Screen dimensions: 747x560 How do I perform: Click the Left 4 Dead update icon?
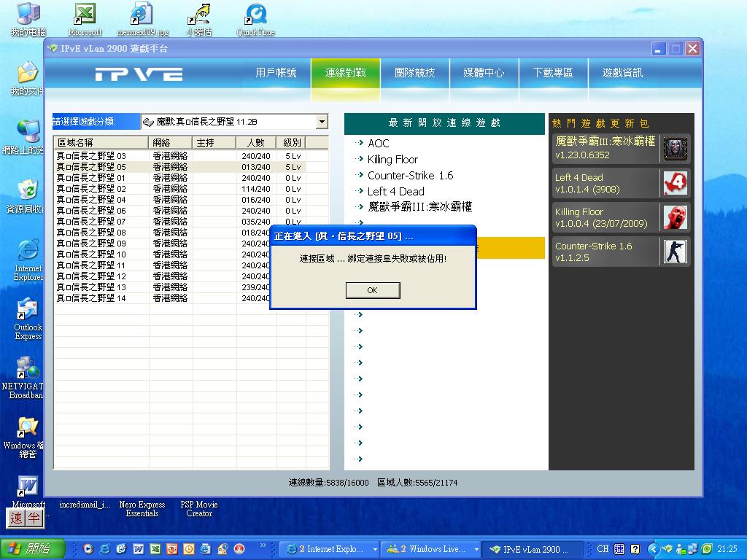675,183
